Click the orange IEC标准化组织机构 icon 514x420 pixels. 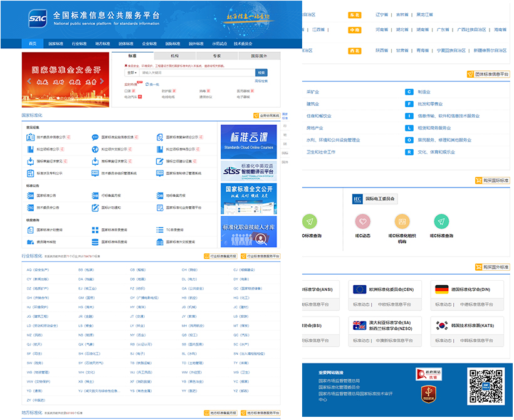[x=402, y=222]
